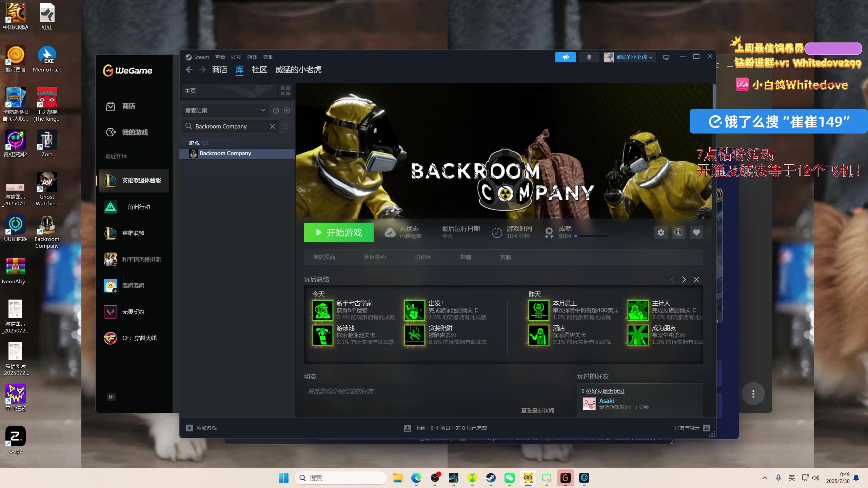
Task: Open the game info icon
Action: coord(678,232)
